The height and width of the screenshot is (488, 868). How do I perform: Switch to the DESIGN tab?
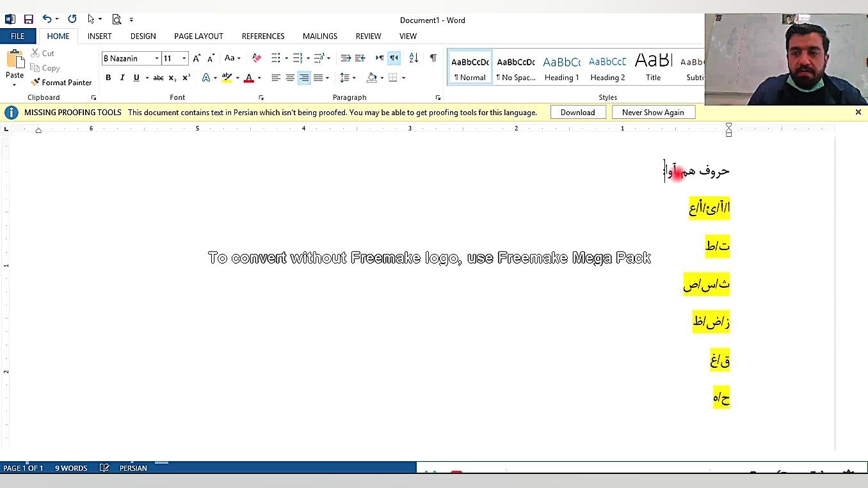143,36
